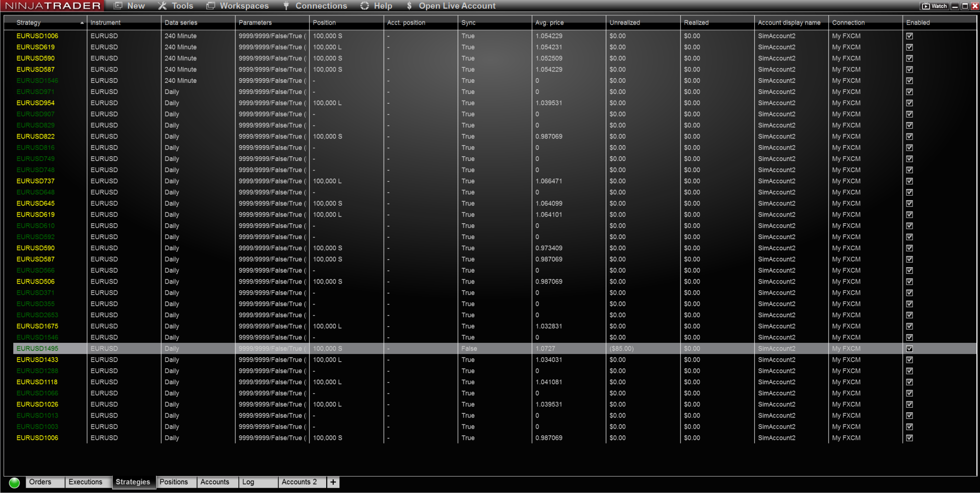Select the EURUSD506 strategy name
This screenshot has height=493, width=980.
[x=36, y=282]
